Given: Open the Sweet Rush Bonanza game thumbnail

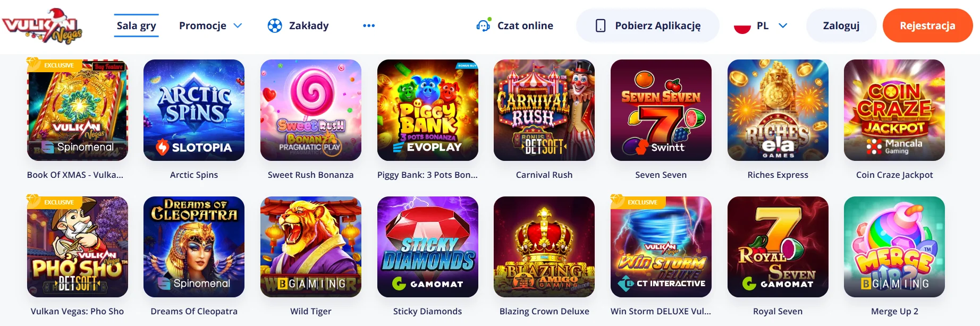Looking at the screenshot, I should pos(311,110).
